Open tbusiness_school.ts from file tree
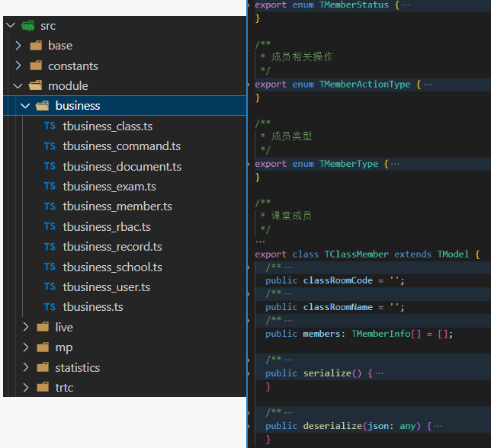The width and height of the screenshot is (491, 448). click(112, 267)
